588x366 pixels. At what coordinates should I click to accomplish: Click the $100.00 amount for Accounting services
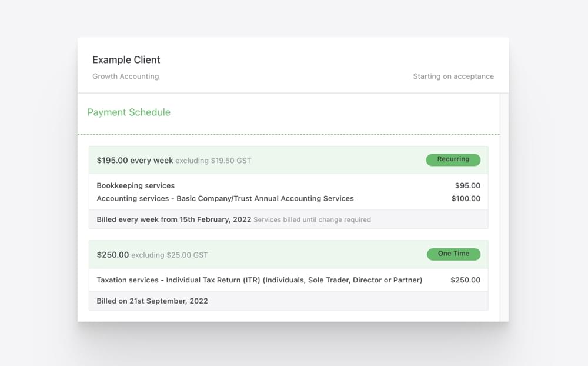pos(465,198)
